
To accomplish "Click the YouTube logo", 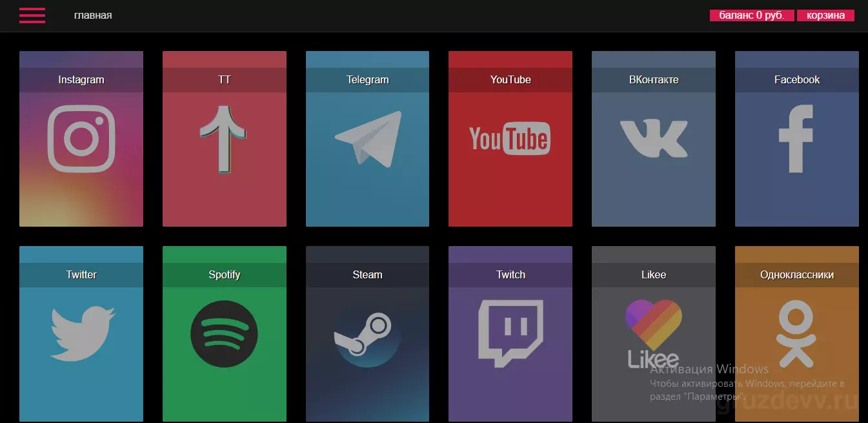I will pyautogui.click(x=510, y=139).
